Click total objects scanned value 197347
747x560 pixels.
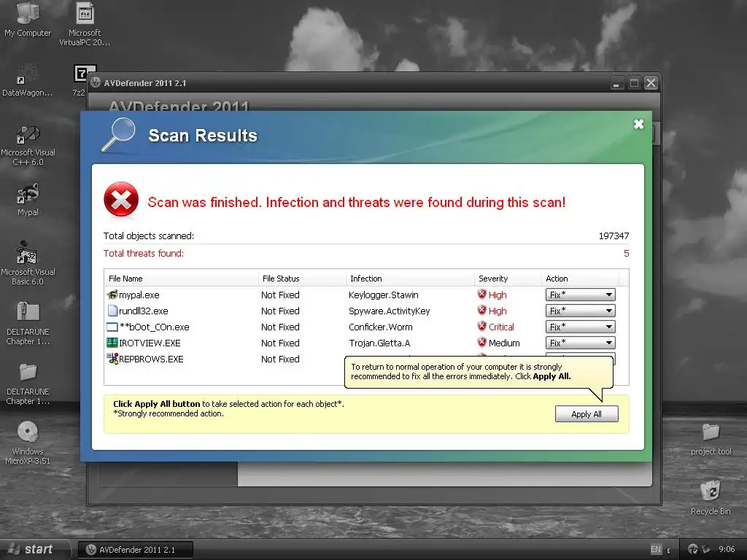point(614,236)
